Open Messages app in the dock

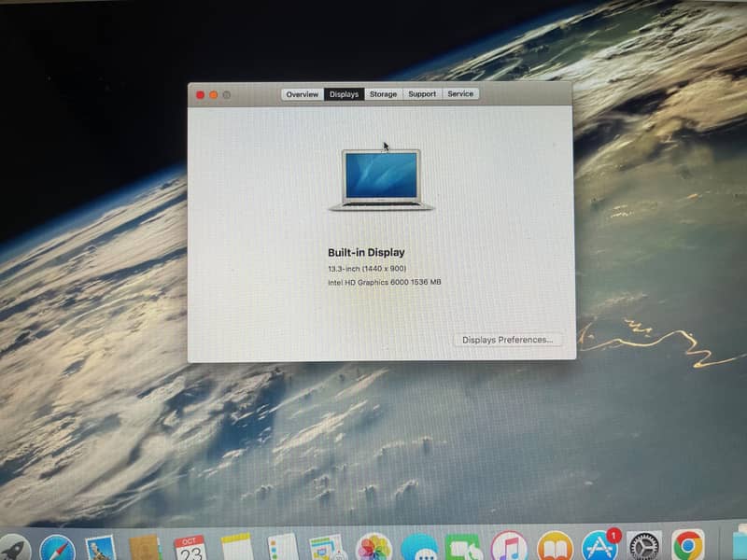(418, 548)
